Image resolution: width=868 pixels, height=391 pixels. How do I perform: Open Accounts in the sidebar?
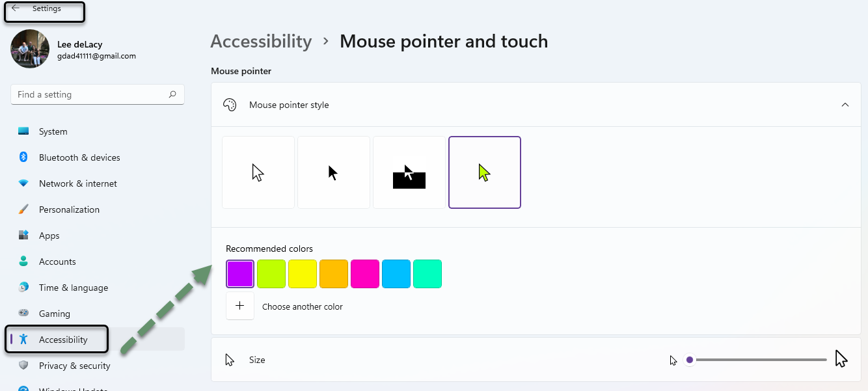[x=57, y=262]
